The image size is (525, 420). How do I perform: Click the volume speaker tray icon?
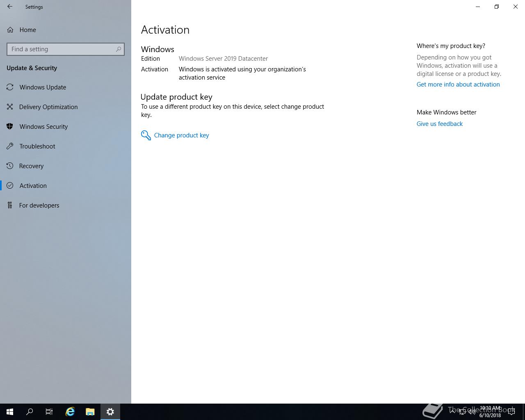tap(472, 412)
